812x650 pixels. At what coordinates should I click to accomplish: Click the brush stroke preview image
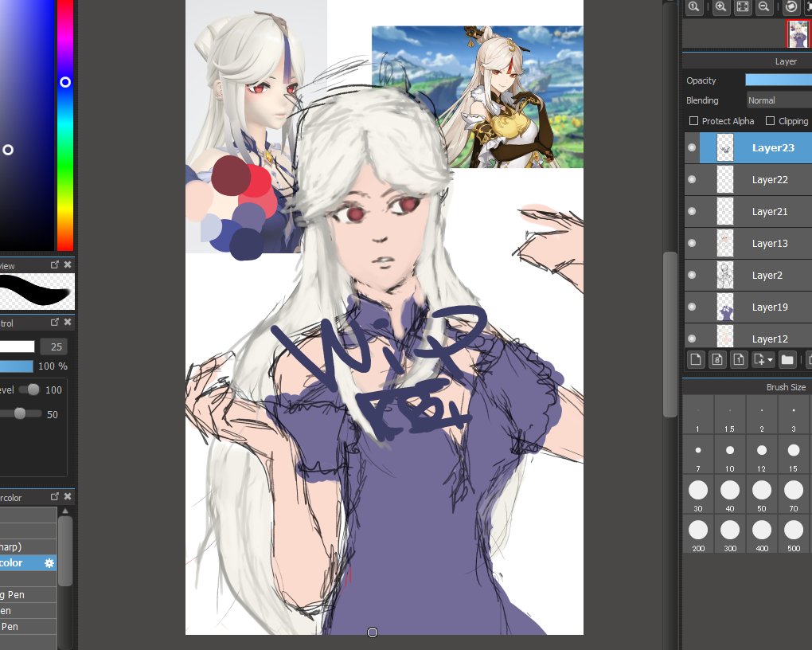pyautogui.click(x=37, y=292)
